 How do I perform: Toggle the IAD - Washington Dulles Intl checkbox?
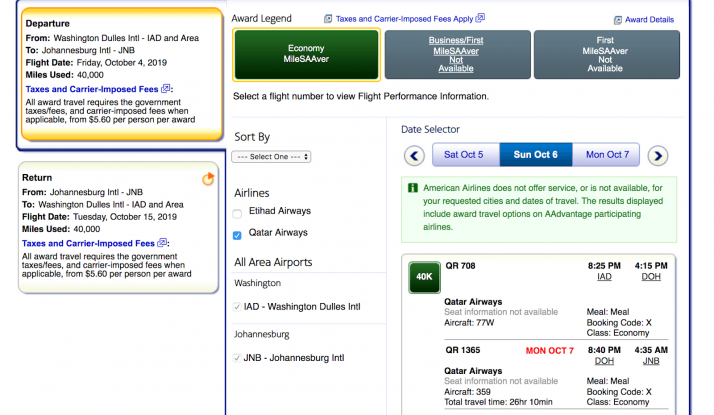click(x=237, y=306)
